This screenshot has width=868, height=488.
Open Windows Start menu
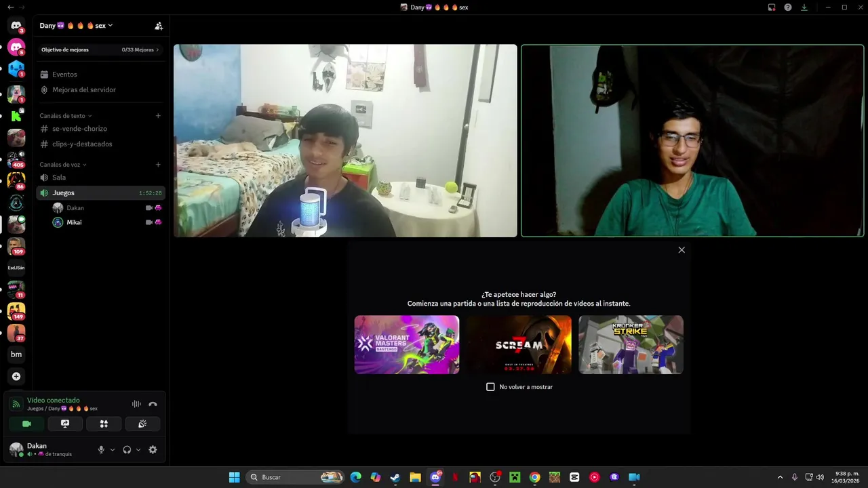(234, 477)
